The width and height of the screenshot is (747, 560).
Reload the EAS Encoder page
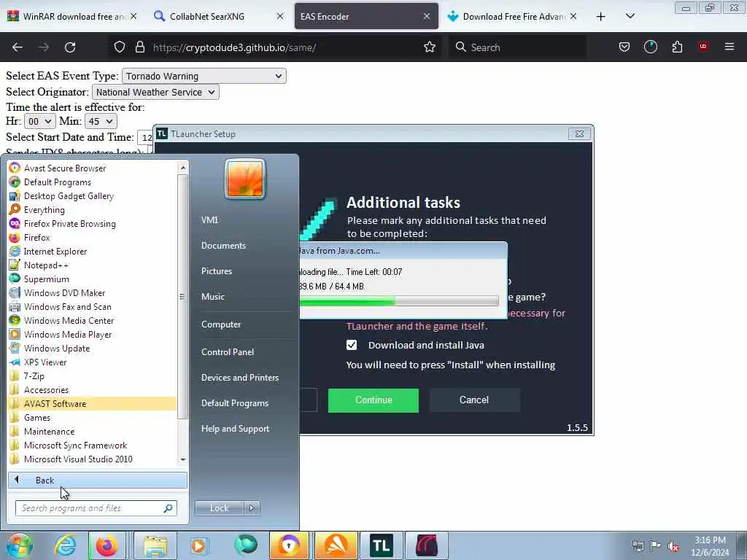pyautogui.click(x=70, y=47)
